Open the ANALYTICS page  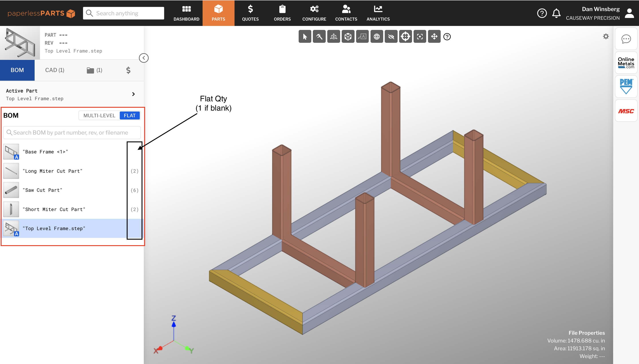(x=378, y=13)
